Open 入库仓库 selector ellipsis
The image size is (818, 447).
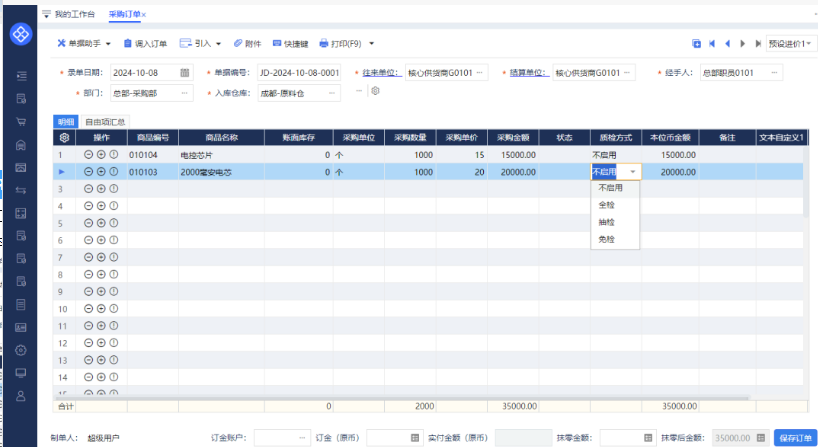pos(332,93)
